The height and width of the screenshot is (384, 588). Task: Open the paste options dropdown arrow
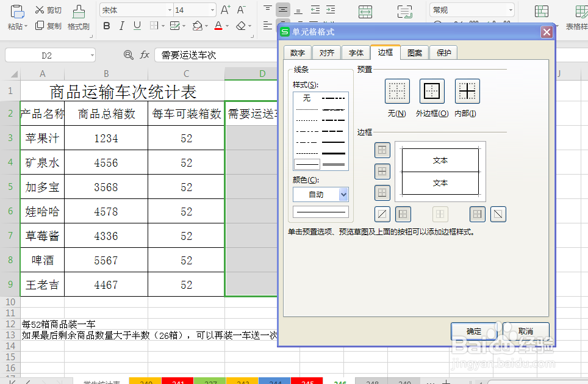coord(26,27)
